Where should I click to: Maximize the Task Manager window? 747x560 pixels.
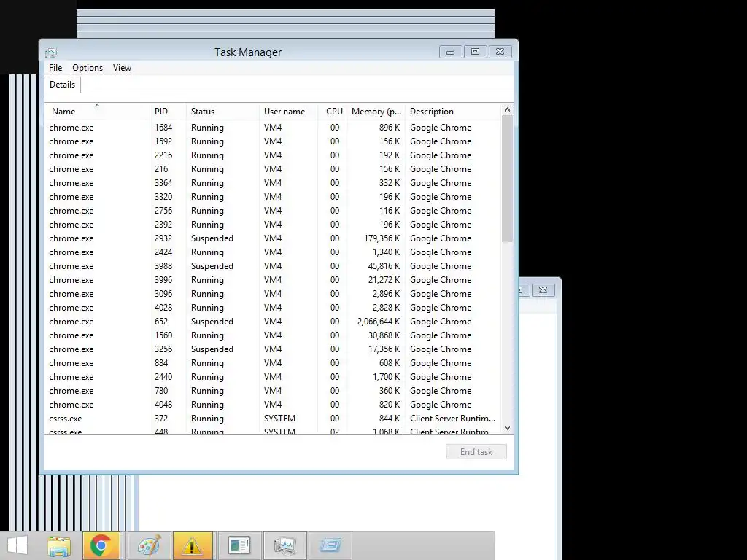476,52
